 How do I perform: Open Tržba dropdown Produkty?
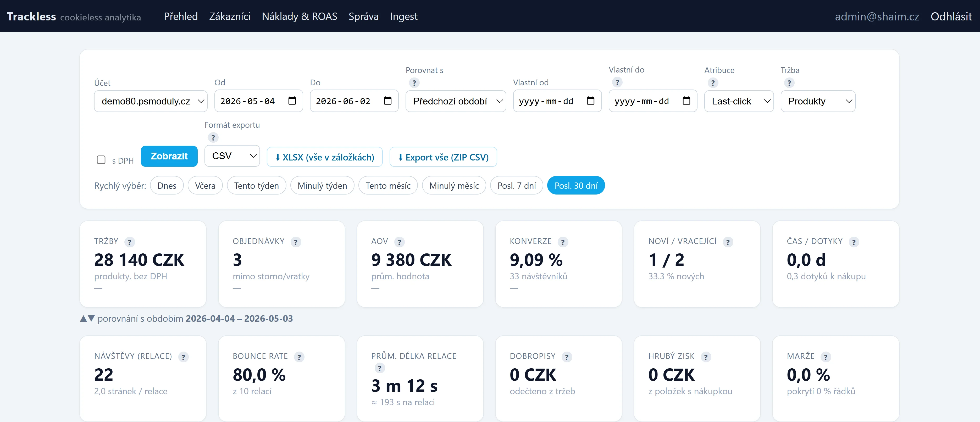click(x=818, y=101)
